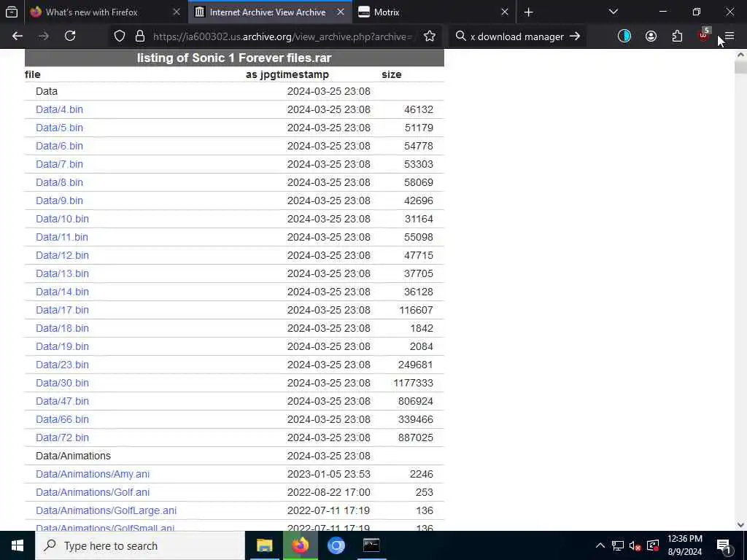Open the Firefox account icon

[651, 36]
